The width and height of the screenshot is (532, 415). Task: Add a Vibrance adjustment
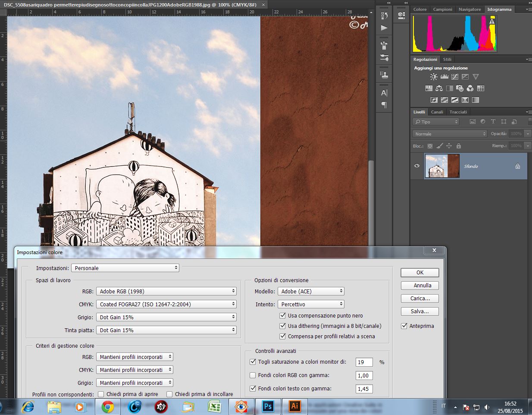point(476,77)
